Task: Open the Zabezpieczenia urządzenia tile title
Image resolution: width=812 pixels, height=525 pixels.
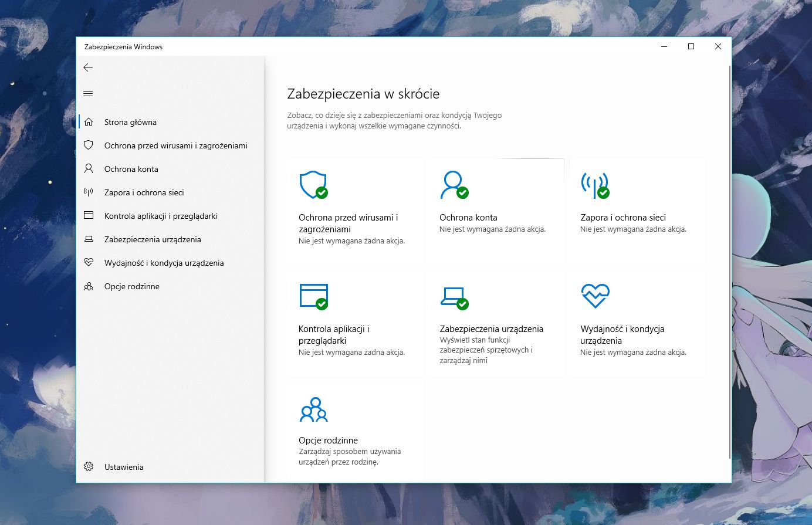Action: pyautogui.click(x=492, y=328)
